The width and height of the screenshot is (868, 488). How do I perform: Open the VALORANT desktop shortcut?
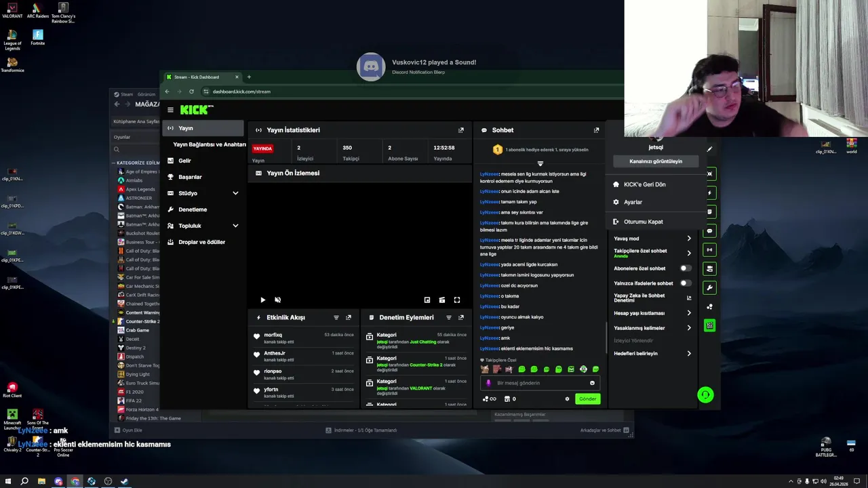pos(12,10)
